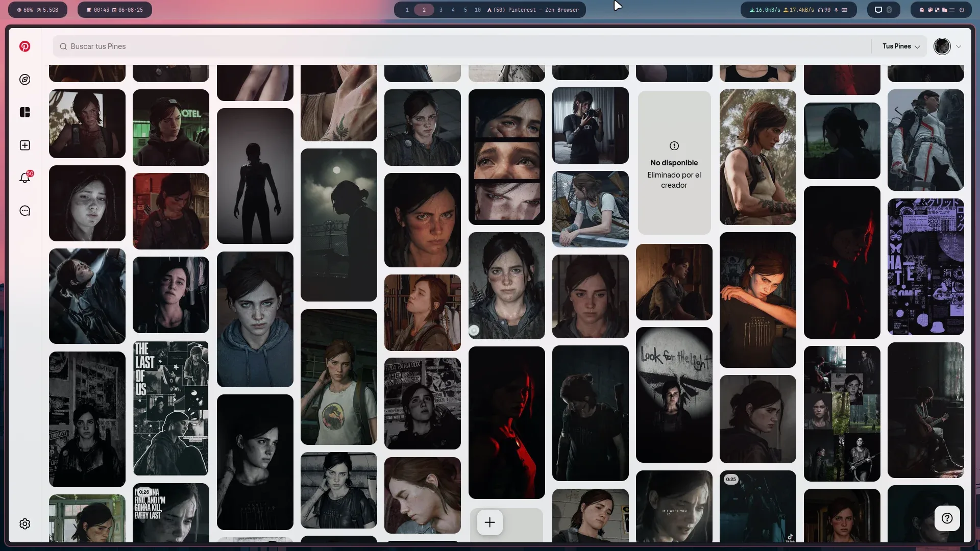Image resolution: width=980 pixels, height=551 pixels.
Task: Open the Look for the light pin
Action: 674,395
